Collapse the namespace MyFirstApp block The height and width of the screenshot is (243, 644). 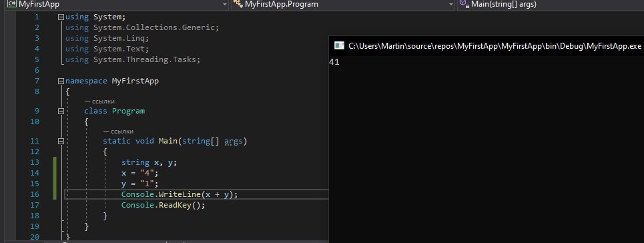tap(61, 81)
